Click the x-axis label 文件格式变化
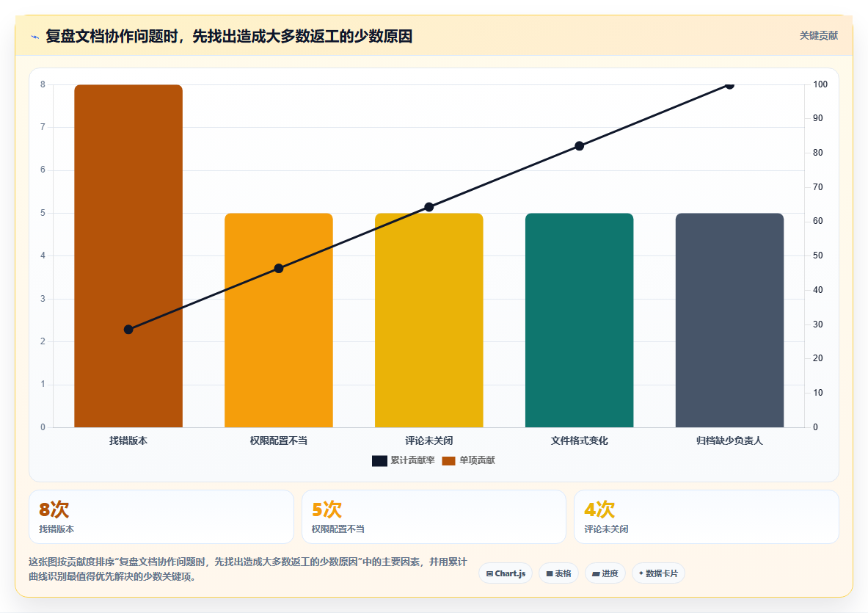Image resolution: width=868 pixels, height=613 pixels. point(579,440)
